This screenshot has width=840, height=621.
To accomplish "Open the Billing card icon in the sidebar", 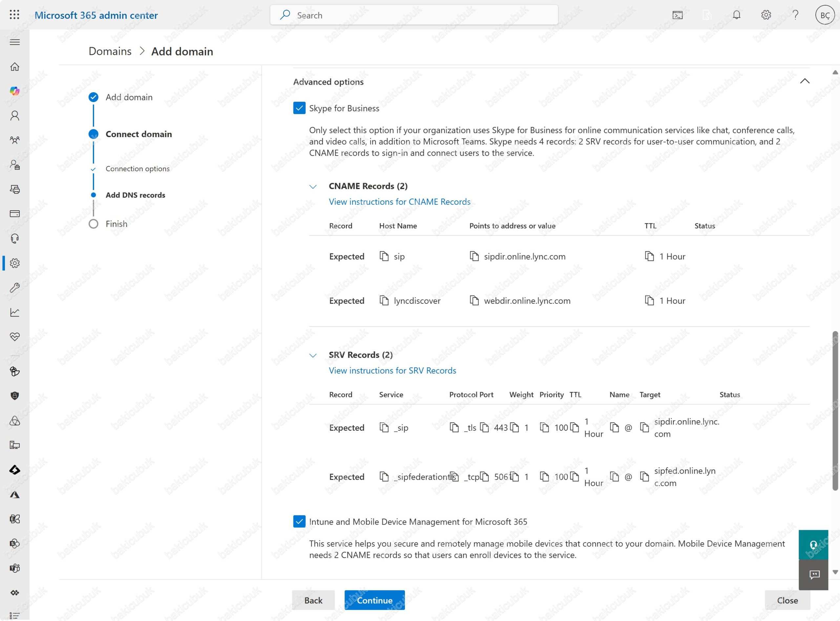I will [15, 214].
